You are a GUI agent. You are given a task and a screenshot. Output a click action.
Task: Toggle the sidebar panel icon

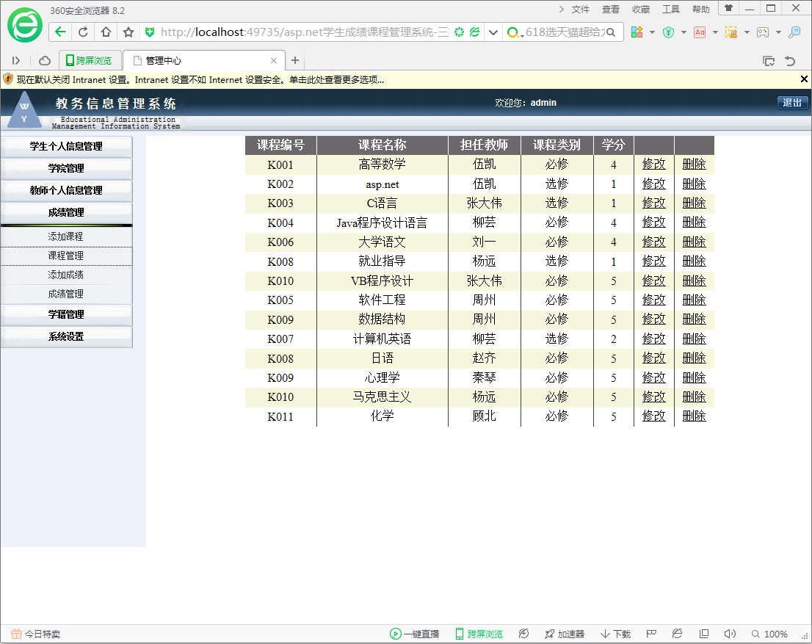coord(16,61)
